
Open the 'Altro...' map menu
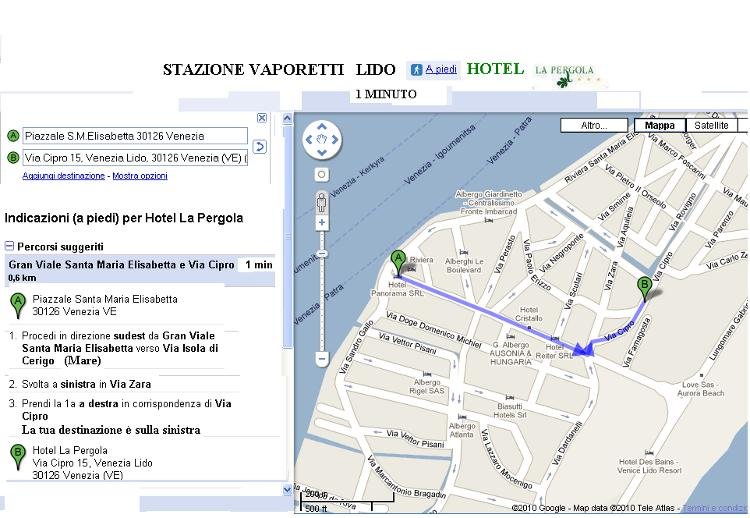click(x=594, y=125)
